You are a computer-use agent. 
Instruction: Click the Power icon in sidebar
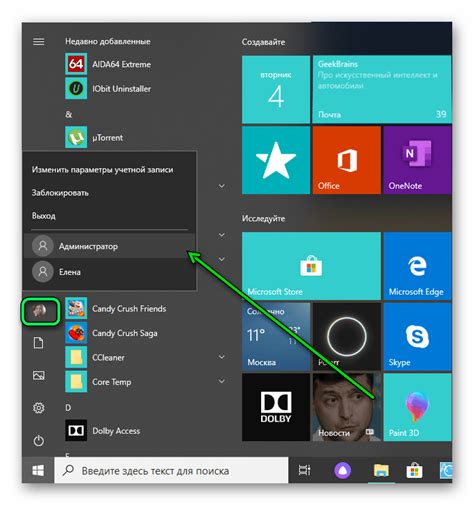[39, 441]
